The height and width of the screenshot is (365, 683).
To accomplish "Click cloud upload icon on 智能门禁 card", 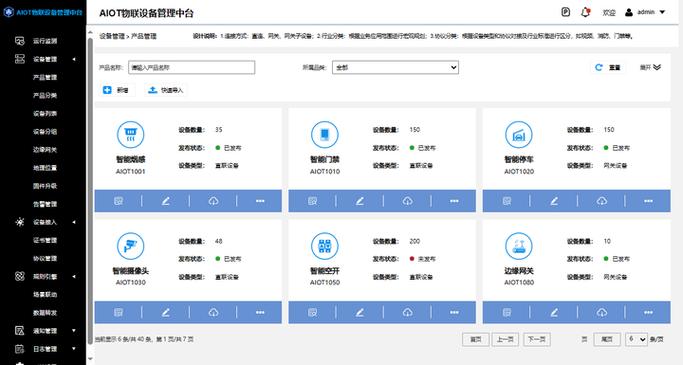I will point(407,201).
